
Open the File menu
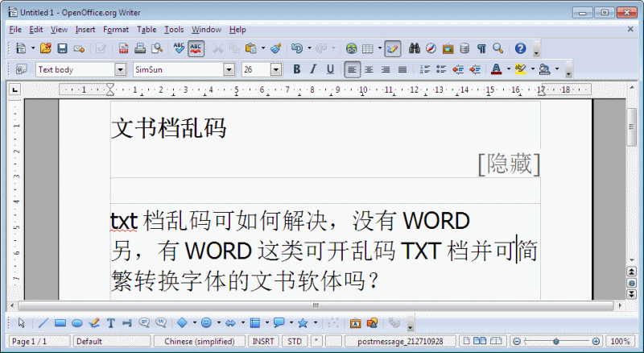[15, 30]
